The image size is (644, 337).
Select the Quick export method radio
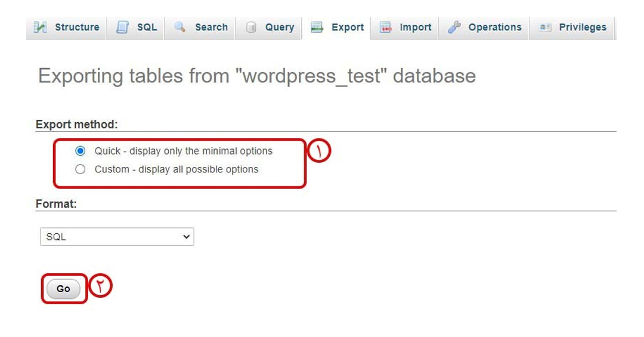(x=80, y=151)
